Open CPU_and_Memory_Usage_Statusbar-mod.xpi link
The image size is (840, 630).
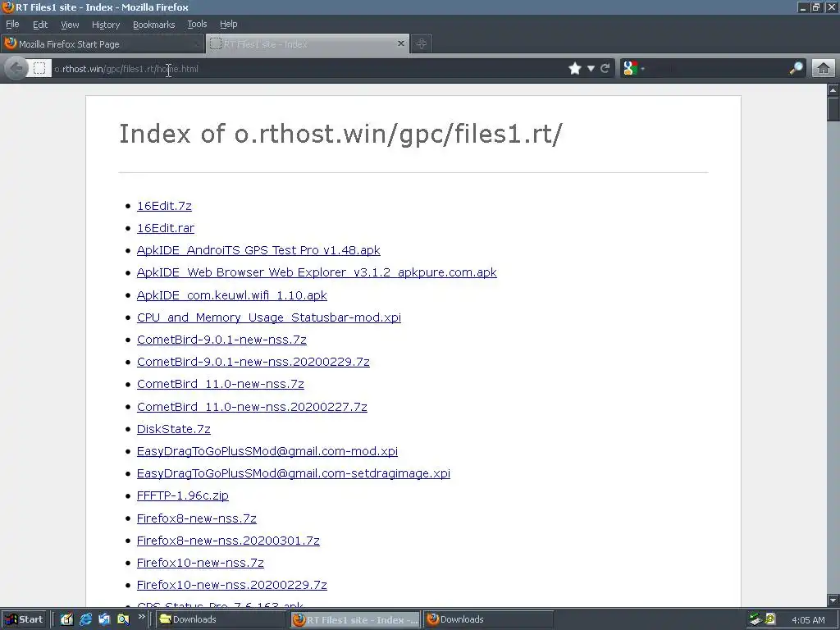[269, 317]
